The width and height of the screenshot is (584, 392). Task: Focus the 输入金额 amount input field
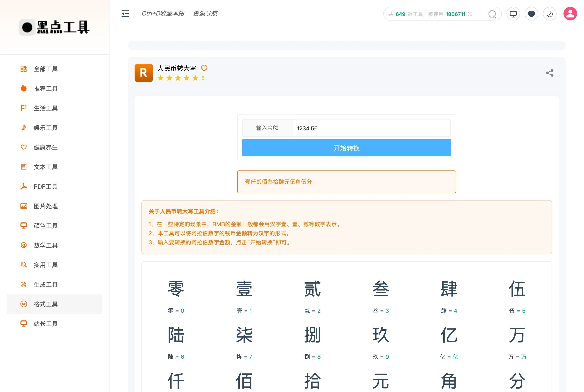coord(371,128)
